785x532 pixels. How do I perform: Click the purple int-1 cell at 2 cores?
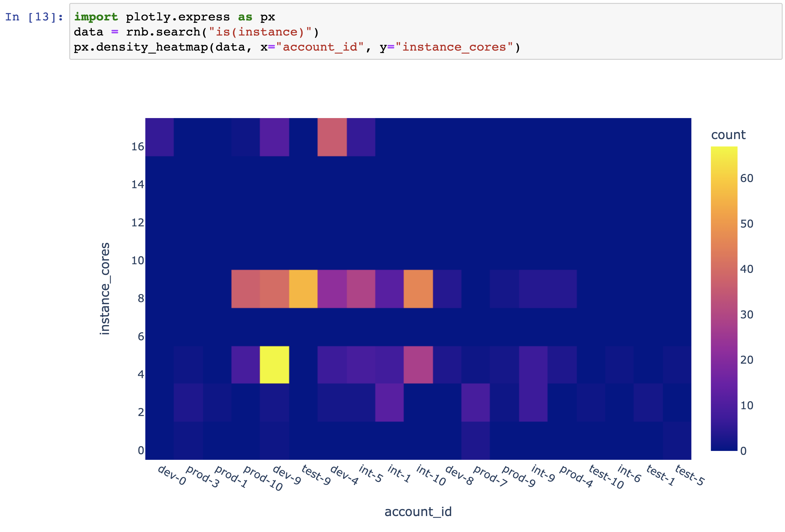[x=389, y=402]
